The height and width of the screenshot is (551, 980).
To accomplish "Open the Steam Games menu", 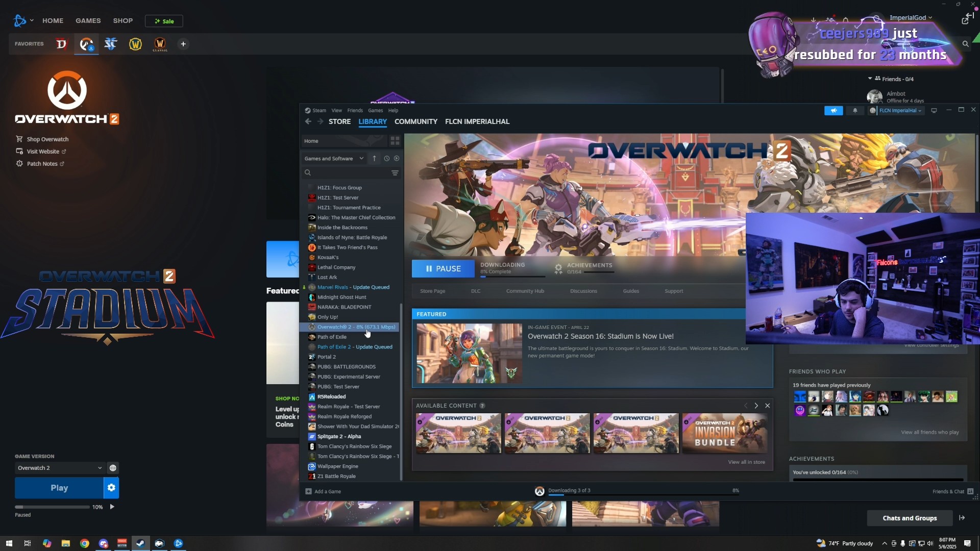I will pyautogui.click(x=376, y=110).
